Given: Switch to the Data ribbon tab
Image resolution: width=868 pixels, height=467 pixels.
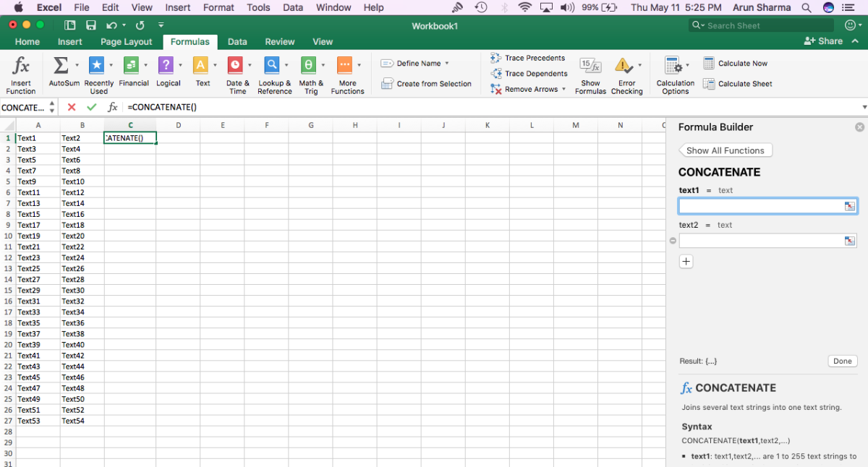Looking at the screenshot, I should point(237,41).
